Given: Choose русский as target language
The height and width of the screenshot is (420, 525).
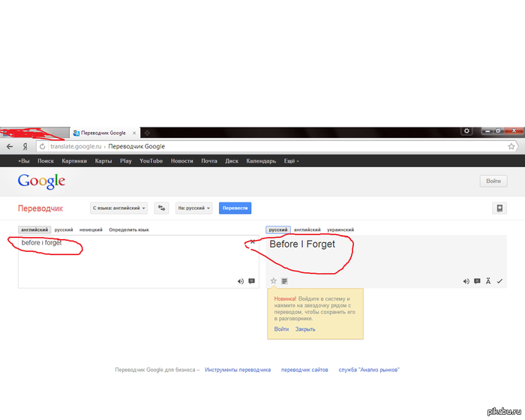Looking at the screenshot, I should click(278, 229).
